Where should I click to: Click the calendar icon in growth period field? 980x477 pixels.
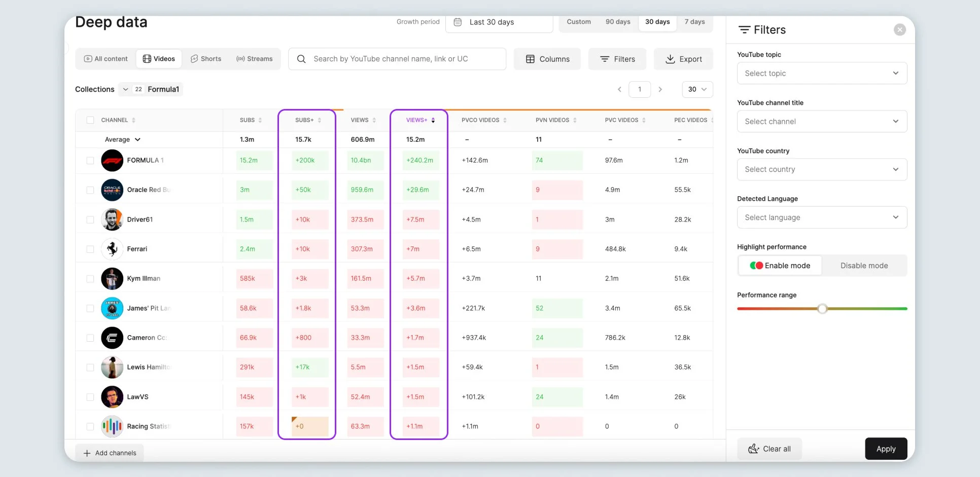[x=458, y=22]
